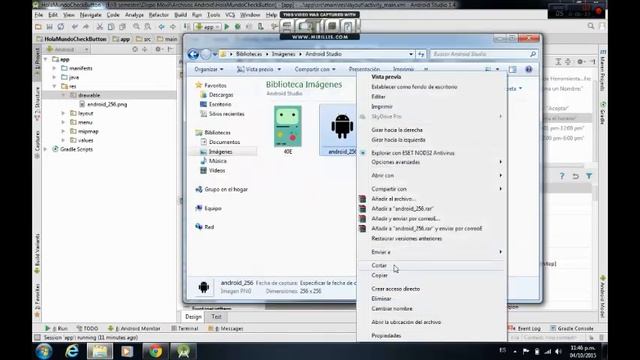Click the Undo arrow in Android Studio toolbar
The image size is (640, 360).
coord(74,27)
